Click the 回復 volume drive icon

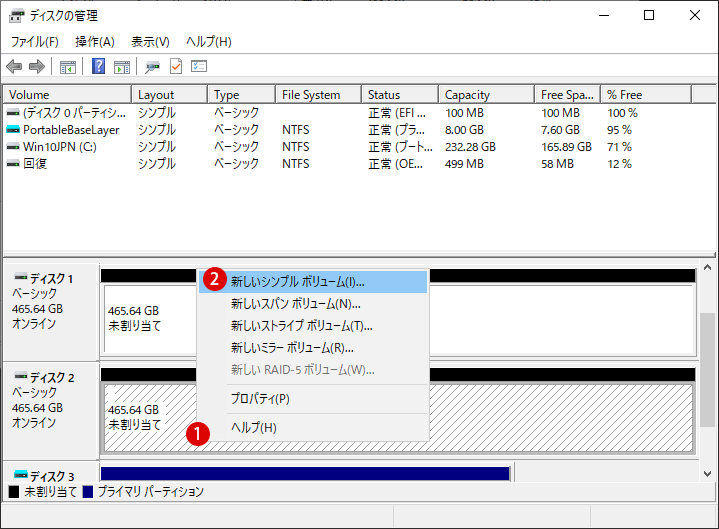pyautogui.click(x=13, y=164)
